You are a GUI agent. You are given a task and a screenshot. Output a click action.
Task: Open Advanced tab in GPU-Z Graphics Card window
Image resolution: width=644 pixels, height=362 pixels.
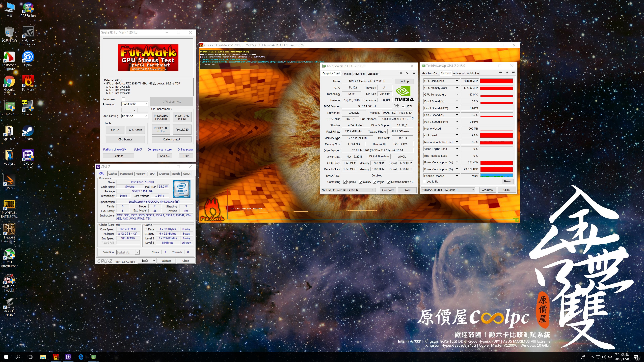359,74
